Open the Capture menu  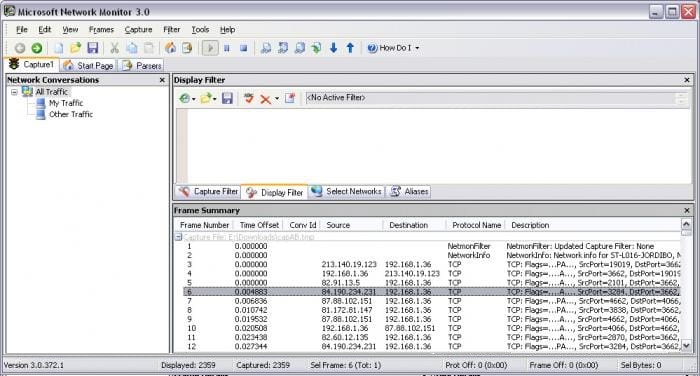138,29
